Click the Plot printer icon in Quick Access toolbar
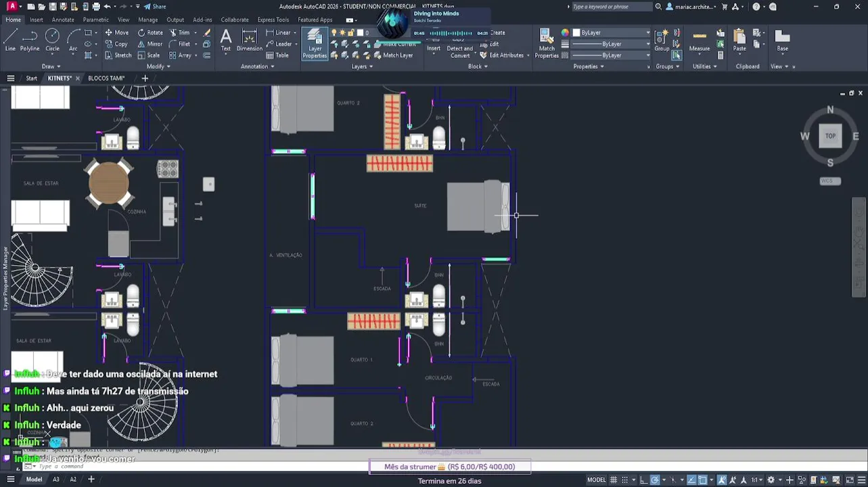The height and width of the screenshot is (487, 868). tap(96, 7)
